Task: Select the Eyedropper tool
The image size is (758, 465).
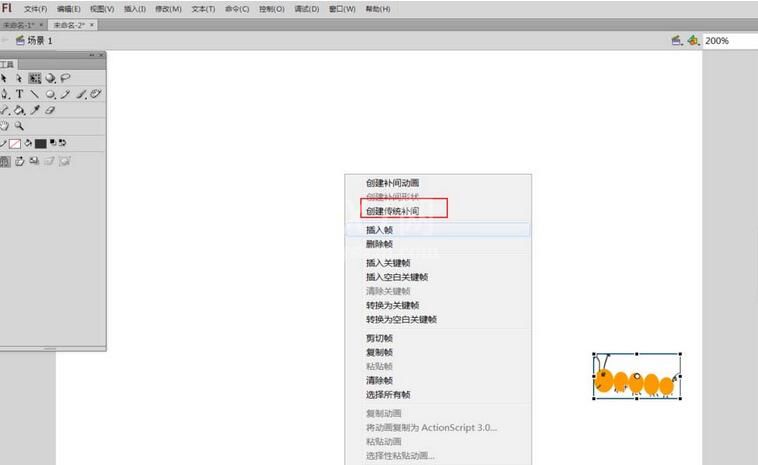Action: coord(35,110)
